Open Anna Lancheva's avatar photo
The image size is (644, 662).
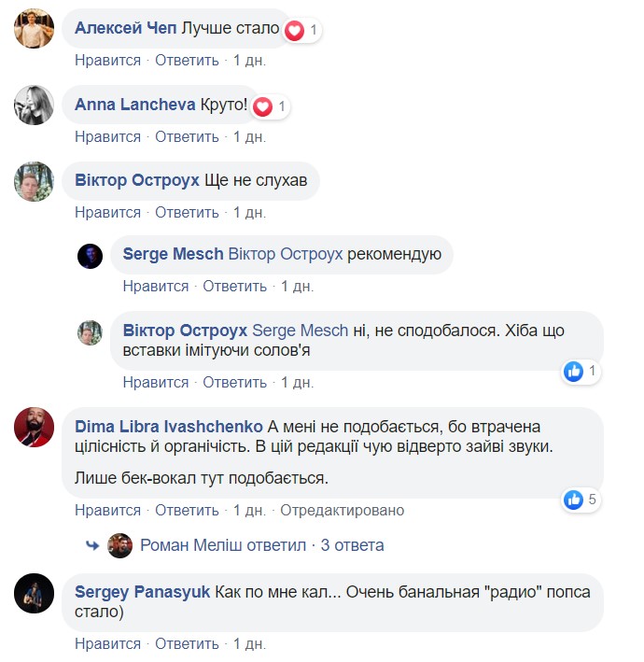[34, 105]
